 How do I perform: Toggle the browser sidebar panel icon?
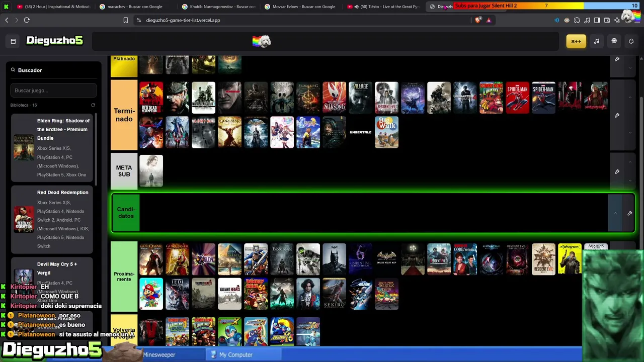coord(597,20)
